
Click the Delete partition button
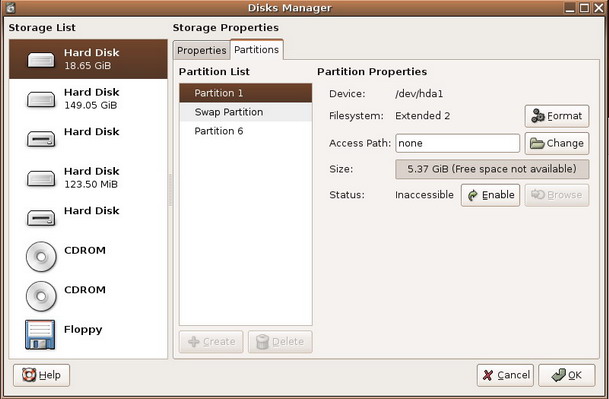(x=280, y=342)
